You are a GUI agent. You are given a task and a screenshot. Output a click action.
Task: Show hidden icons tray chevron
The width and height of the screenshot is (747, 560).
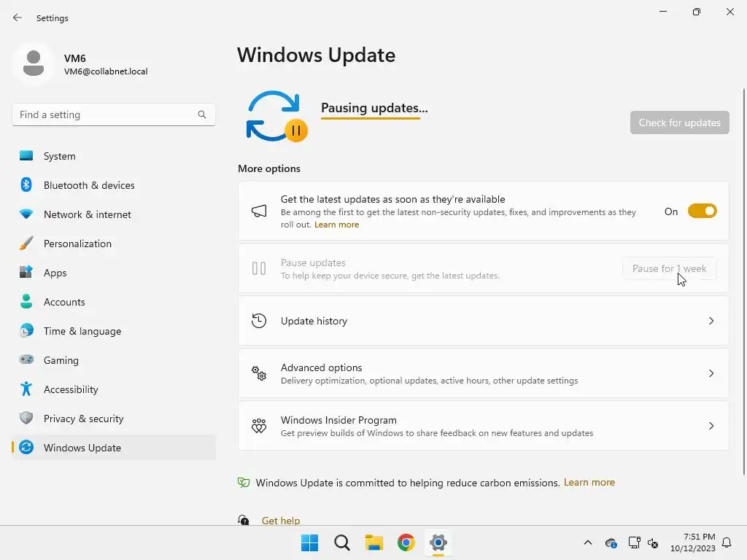pyautogui.click(x=588, y=542)
